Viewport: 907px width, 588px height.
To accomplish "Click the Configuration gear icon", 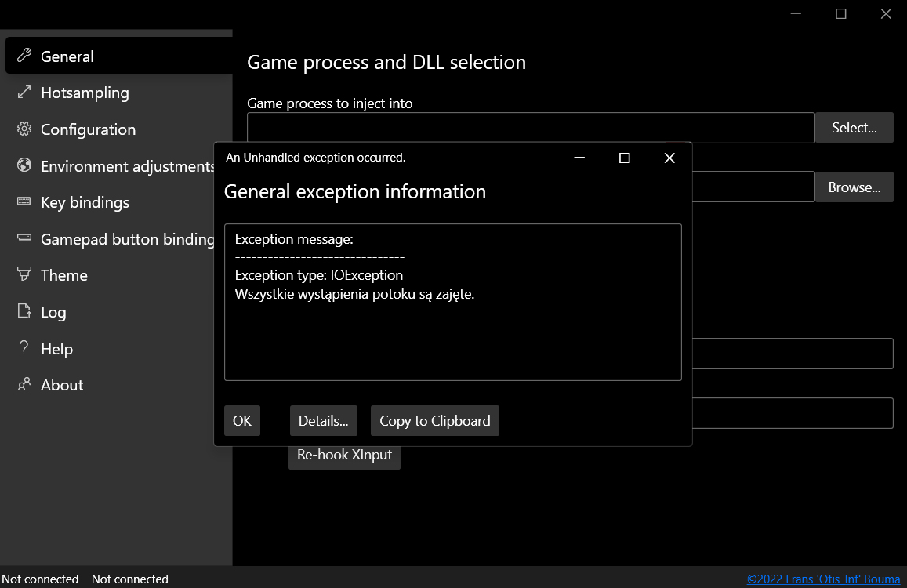I will (x=24, y=129).
